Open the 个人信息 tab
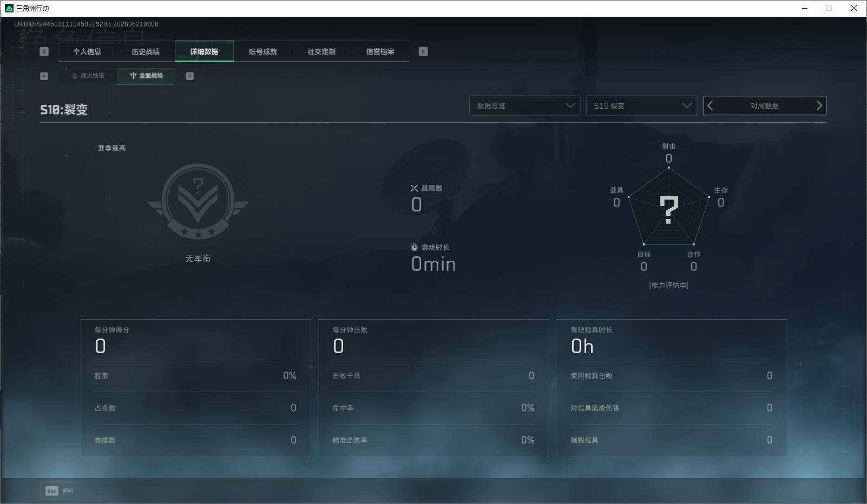867x504 pixels. pos(87,52)
